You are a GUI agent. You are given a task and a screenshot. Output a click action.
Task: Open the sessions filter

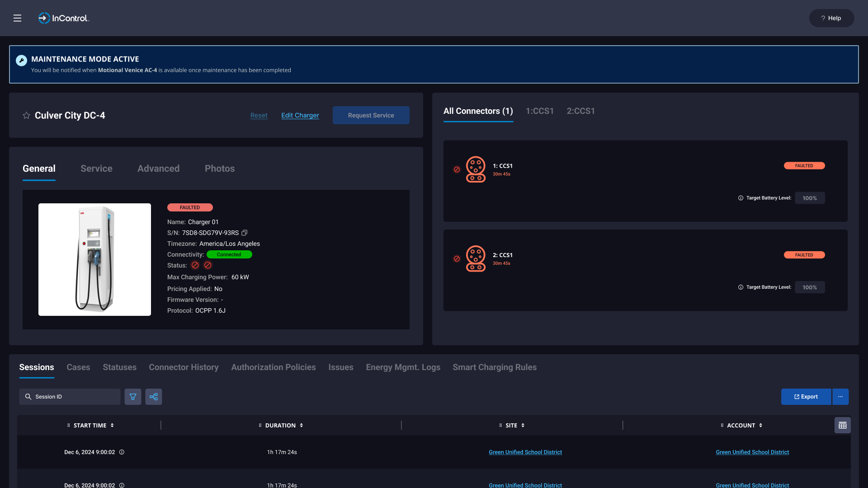click(x=133, y=397)
